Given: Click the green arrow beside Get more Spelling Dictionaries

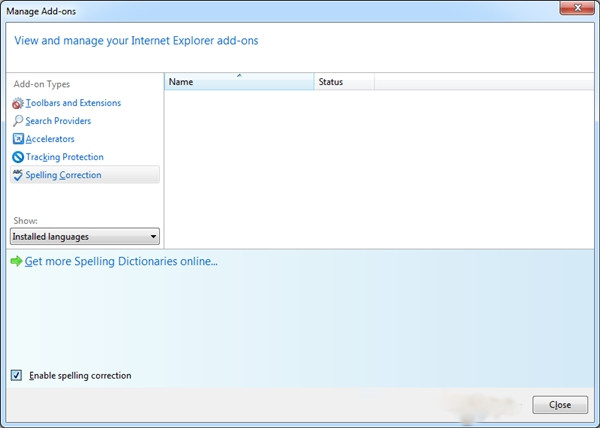Looking at the screenshot, I should coord(16,261).
